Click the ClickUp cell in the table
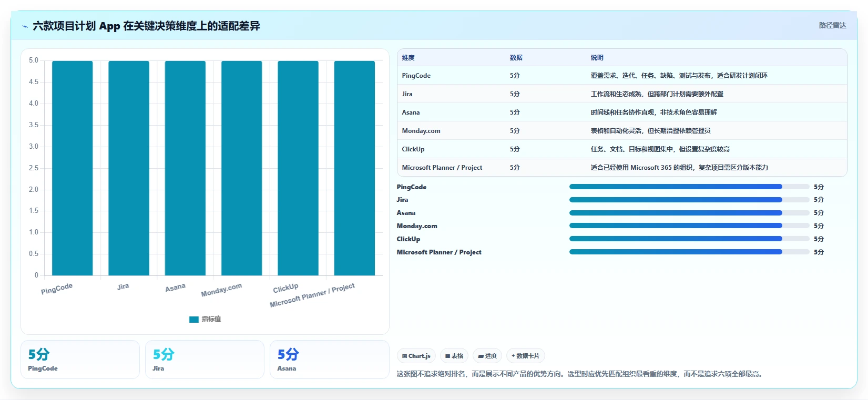The height and width of the screenshot is (400, 868). [413, 149]
